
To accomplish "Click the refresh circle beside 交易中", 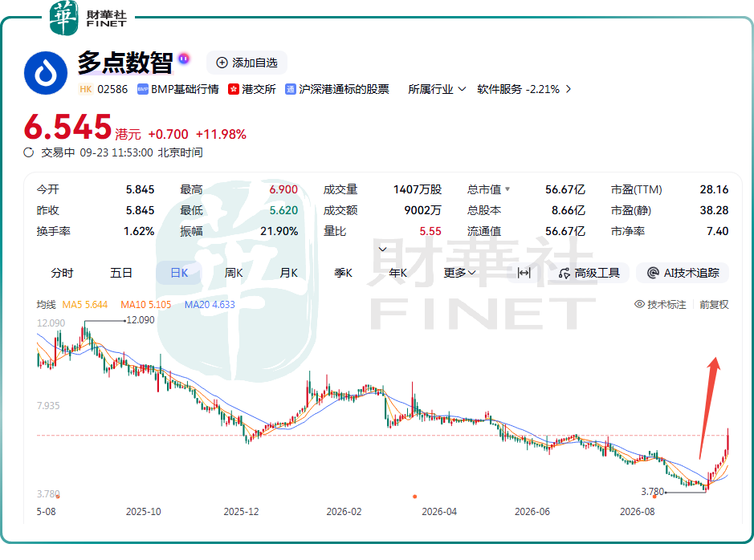I will (x=29, y=152).
